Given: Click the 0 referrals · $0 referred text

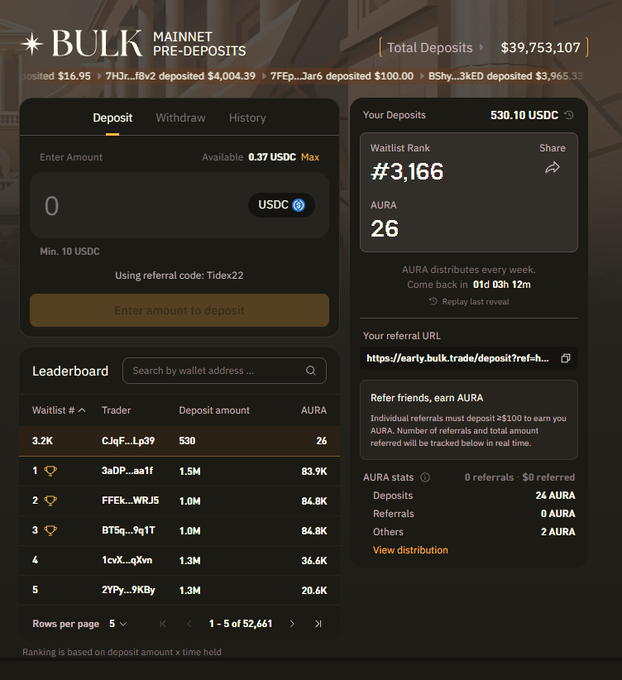Looking at the screenshot, I should click(x=520, y=477).
